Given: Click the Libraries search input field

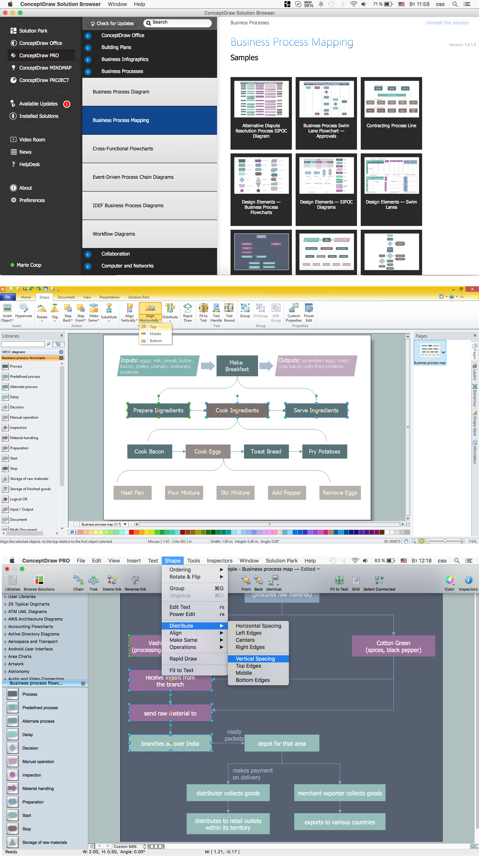Looking at the screenshot, I should (x=23, y=344).
